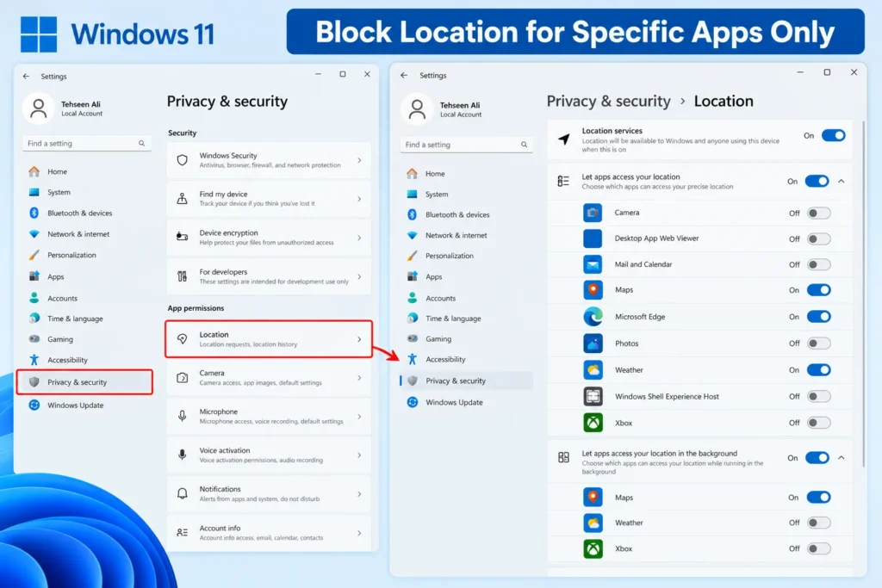Enable background location toggle for Weather
The width and height of the screenshot is (882, 588).
pos(818,523)
